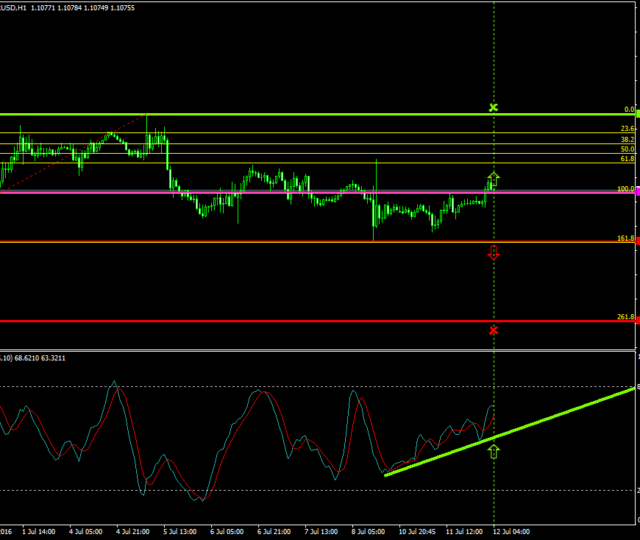Click the 4 Jul 21:00 time axis label
640x540 pixels.
(x=134, y=533)
